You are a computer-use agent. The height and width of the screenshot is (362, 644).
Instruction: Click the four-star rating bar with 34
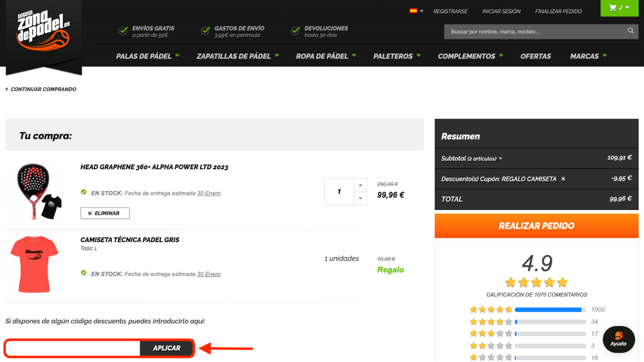click(550, 322)
